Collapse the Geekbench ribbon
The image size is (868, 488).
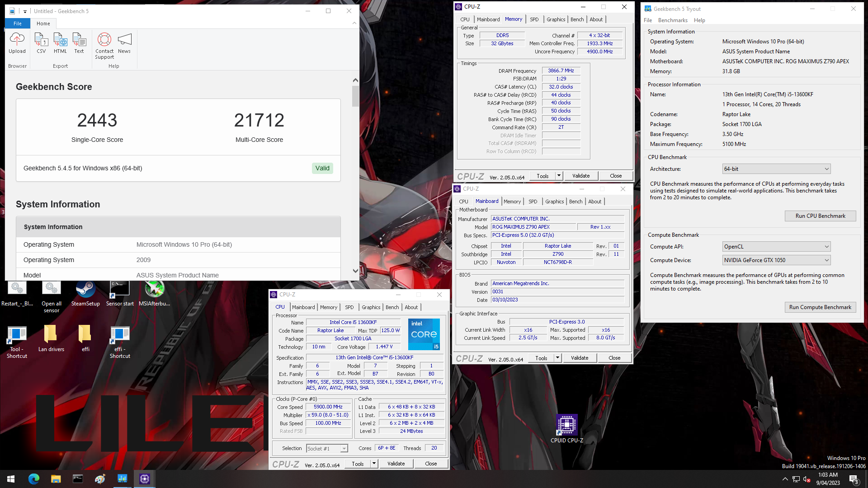(x=354, y=23)
